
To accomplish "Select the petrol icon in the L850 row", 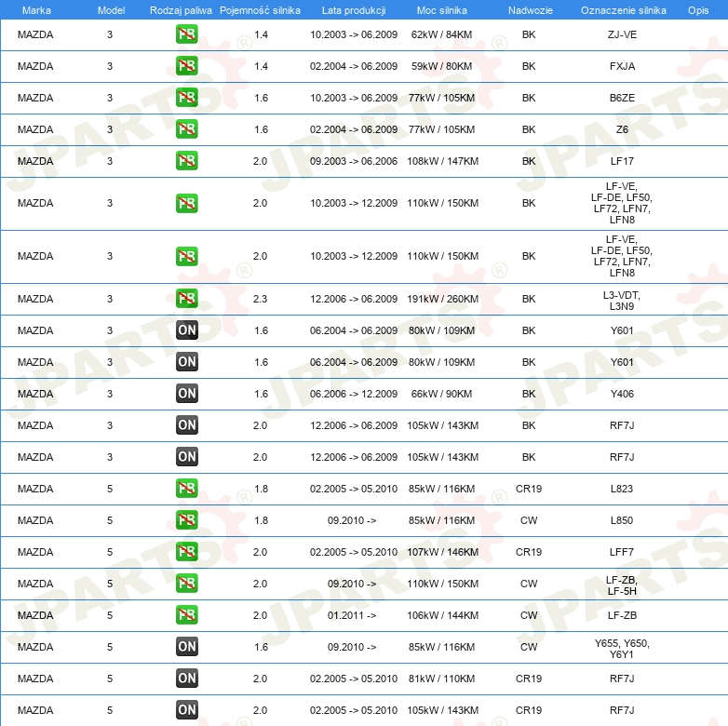I will click(186, 520).
